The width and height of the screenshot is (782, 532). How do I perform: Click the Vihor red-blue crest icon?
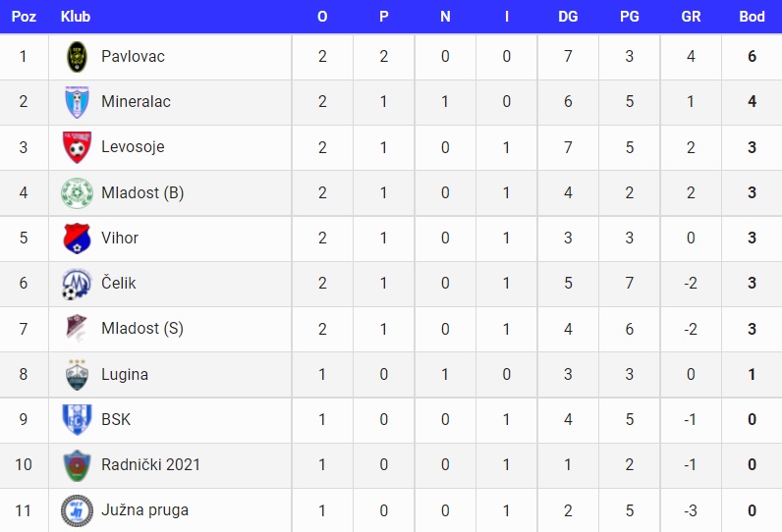coord(77,239)
